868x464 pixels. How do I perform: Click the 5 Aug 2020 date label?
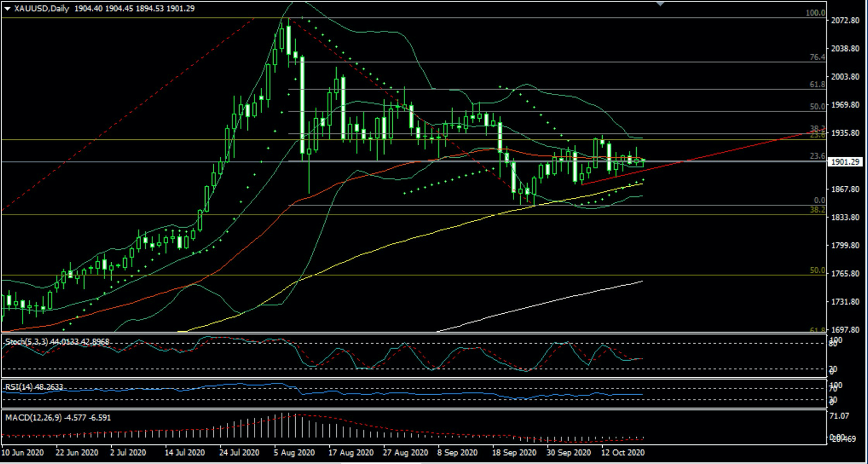pos(294,453)
